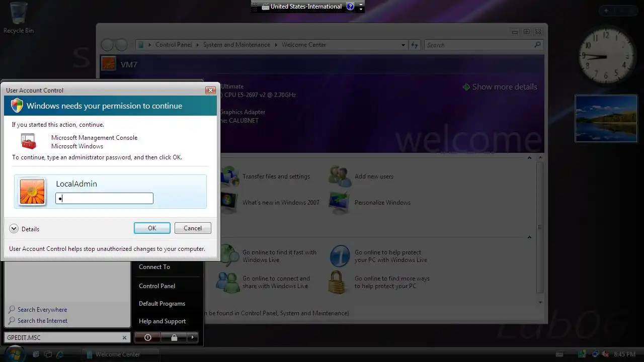Image resolution: width=644 pixels, height=362 pixels.
Task: Clear the GPEDIT.MSC start search box
Action: pyautogui.click(x=125, y=338)
